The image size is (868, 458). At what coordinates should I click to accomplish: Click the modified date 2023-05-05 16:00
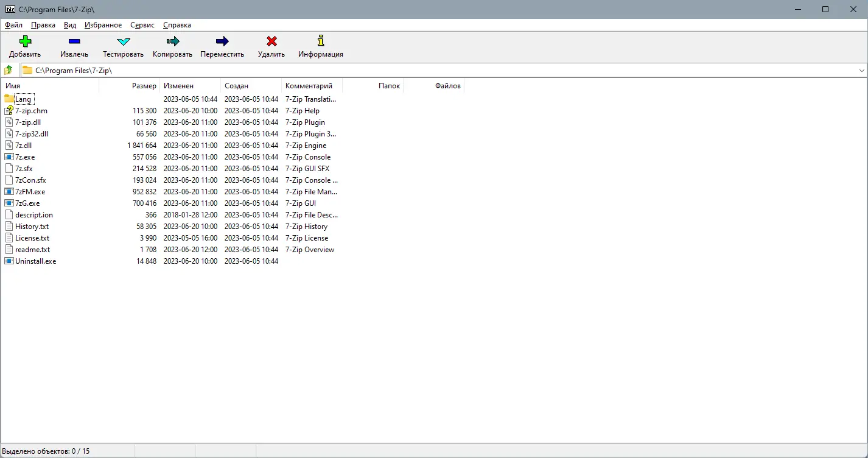click(190, 238)
